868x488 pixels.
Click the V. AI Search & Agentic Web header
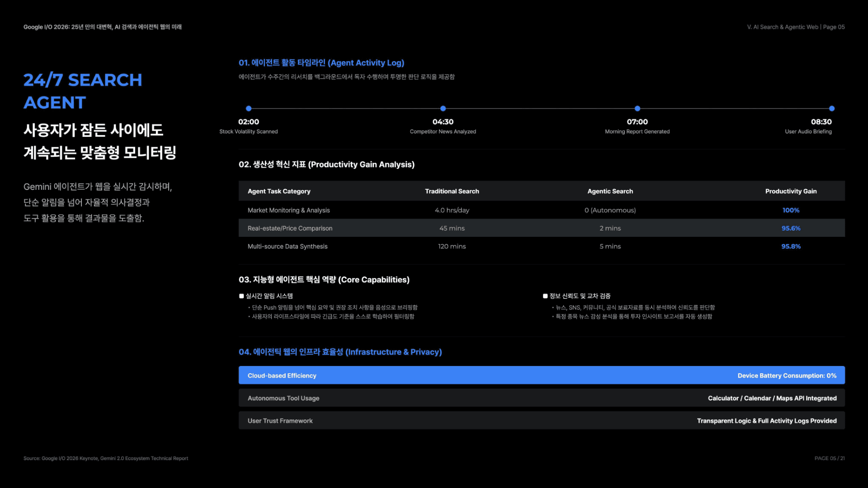(783, 27)
